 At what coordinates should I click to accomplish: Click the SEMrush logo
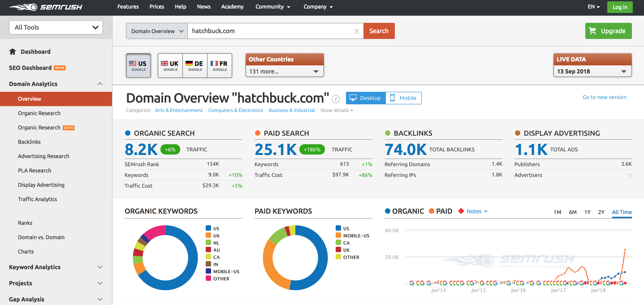point(46,7)
